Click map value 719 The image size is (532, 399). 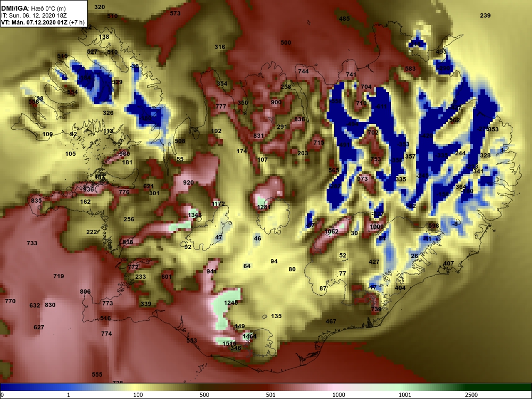(x=59, y=276)
